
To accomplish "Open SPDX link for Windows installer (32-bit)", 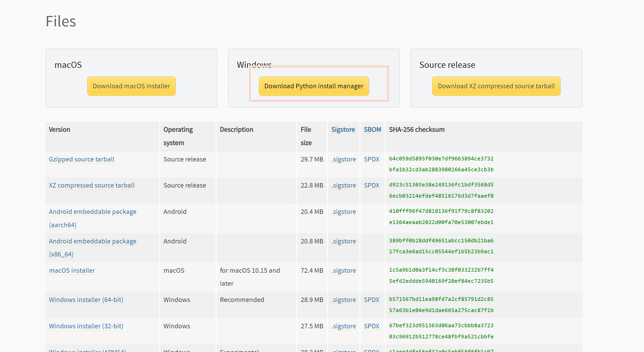I will [x=372, y=326].
